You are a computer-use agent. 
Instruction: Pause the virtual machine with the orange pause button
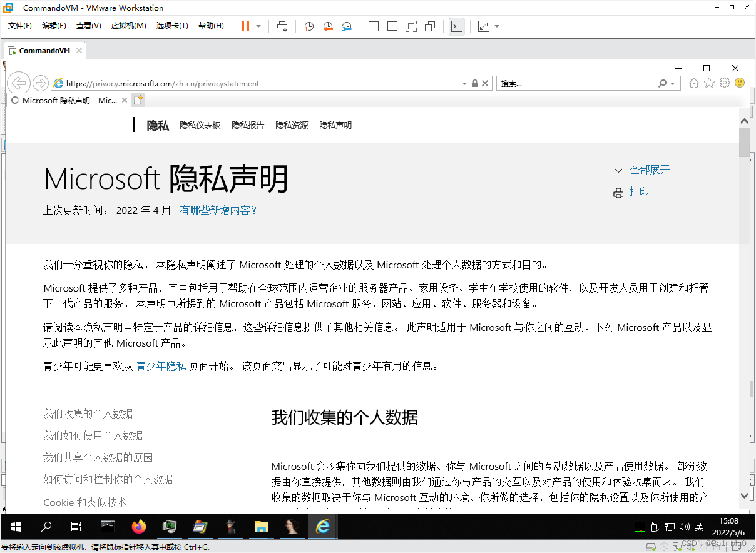tap(245, 26)
